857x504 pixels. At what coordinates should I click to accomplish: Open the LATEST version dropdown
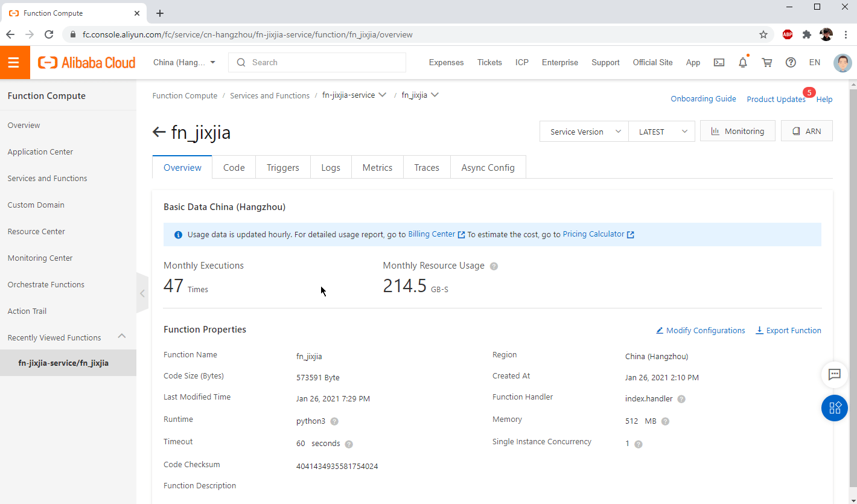662,132
